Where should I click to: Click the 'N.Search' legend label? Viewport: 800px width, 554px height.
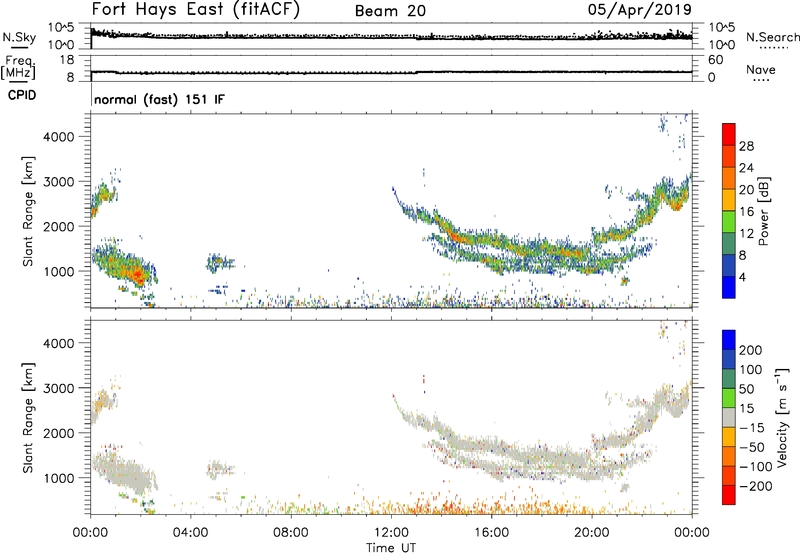point(773,37)
